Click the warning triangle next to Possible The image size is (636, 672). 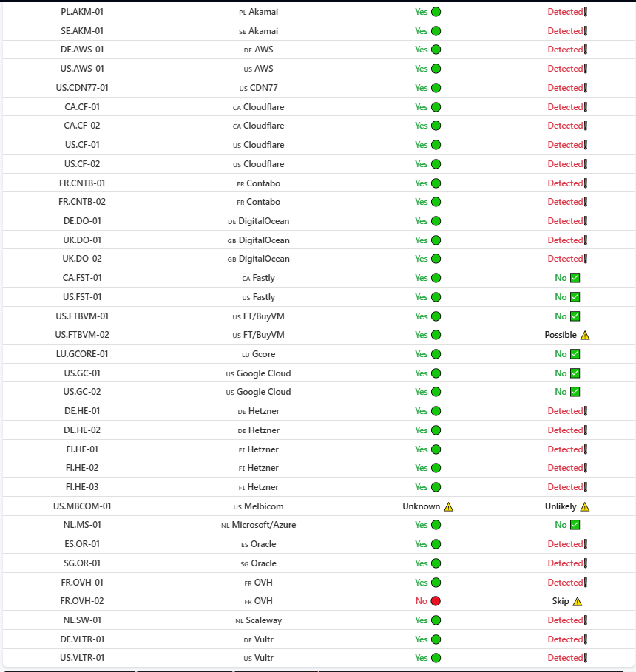[x=585, y=335]
